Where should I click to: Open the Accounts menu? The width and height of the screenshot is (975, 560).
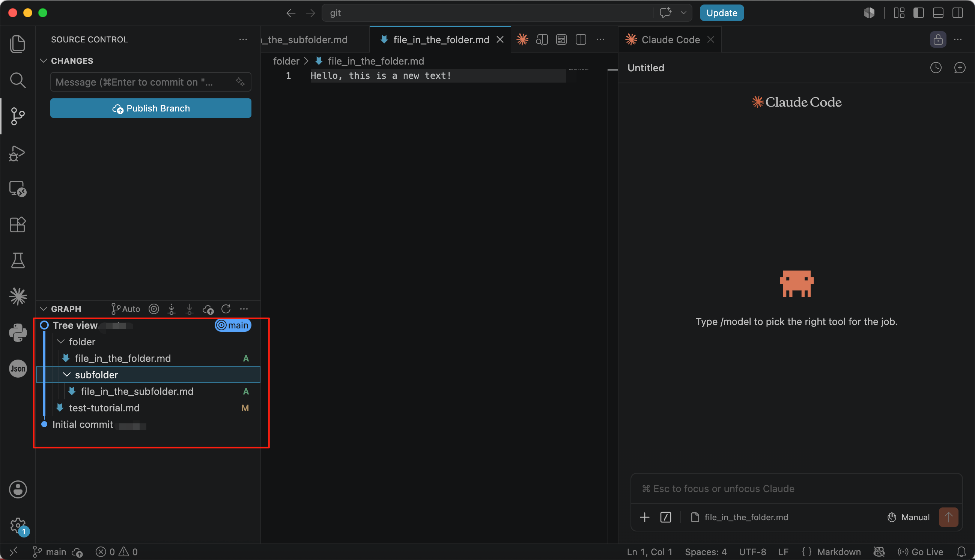tap(18, 489)
